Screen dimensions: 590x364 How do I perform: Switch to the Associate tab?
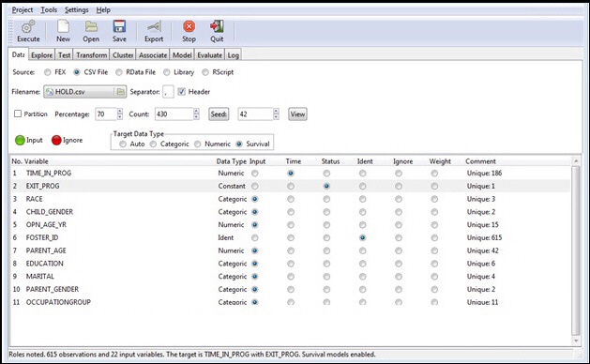[153, 55]
